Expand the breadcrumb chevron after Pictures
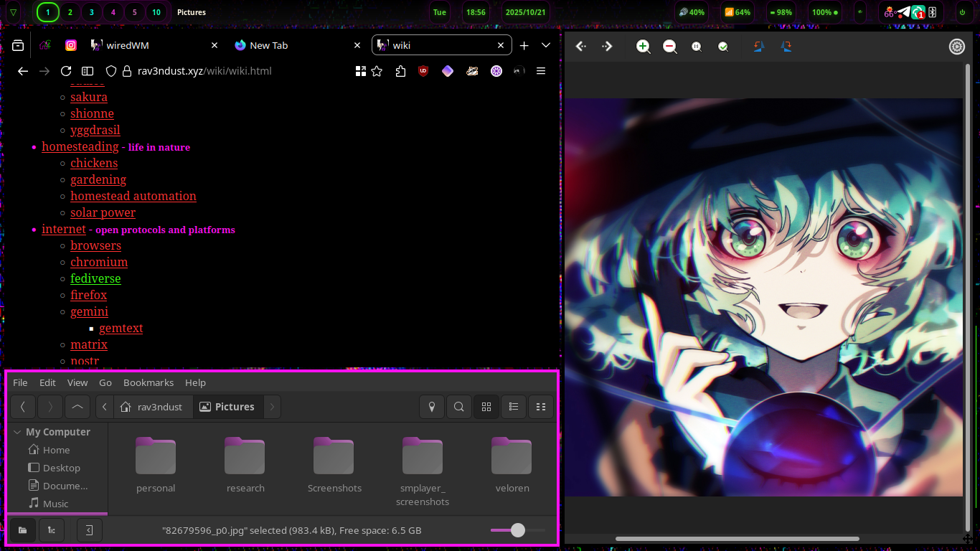Viewport: 980px width, 551px height. 272,407
